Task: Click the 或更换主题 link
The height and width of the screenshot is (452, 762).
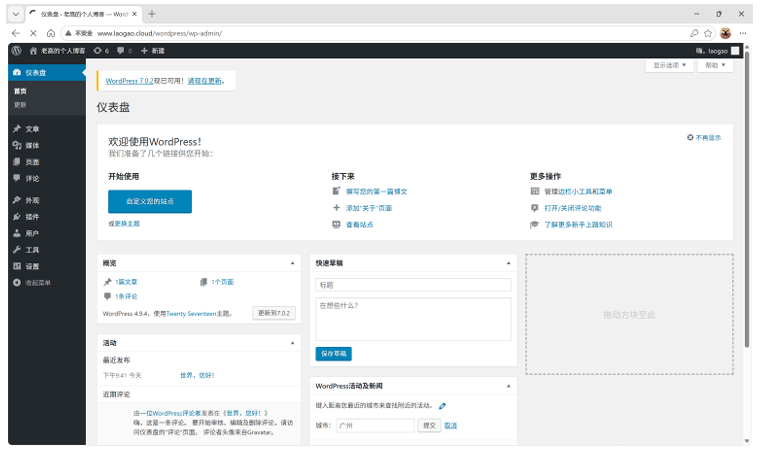Action: [x=124, y=224]
